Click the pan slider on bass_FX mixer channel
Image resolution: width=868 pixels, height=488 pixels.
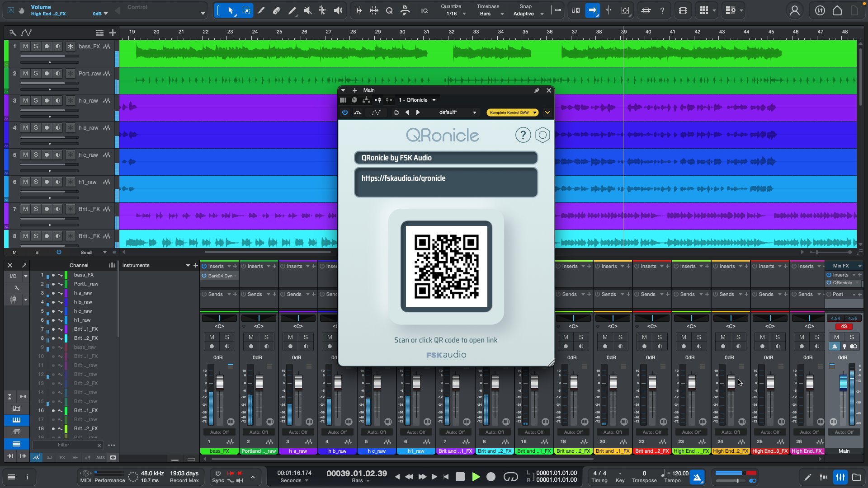(219, 318)
